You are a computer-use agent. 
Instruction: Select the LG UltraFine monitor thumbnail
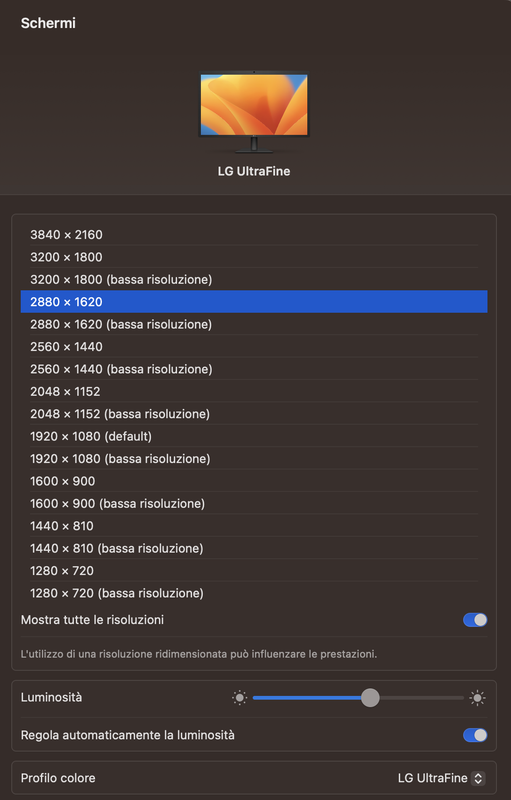tap(253, 112)
